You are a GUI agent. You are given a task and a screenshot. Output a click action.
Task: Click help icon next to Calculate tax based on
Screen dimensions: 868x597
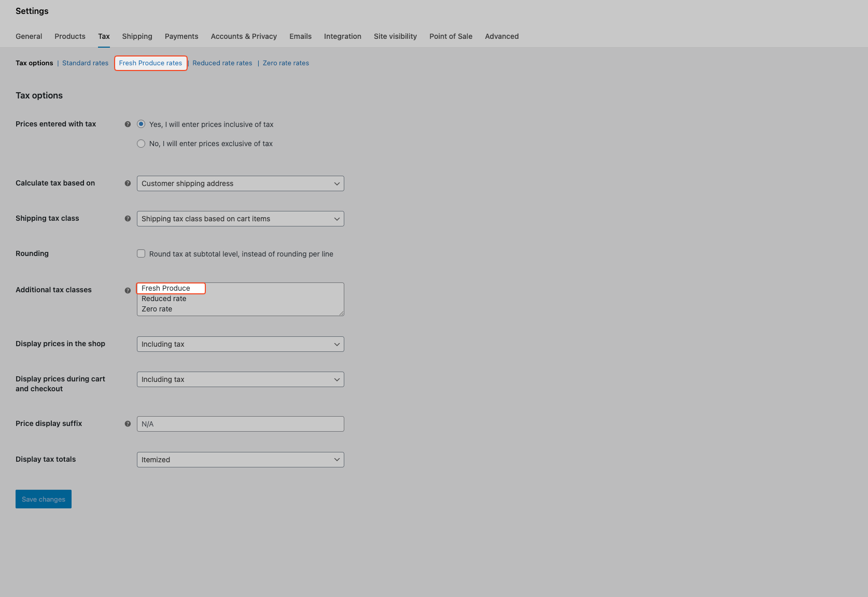pyautogui.click(x=128, y=183)
